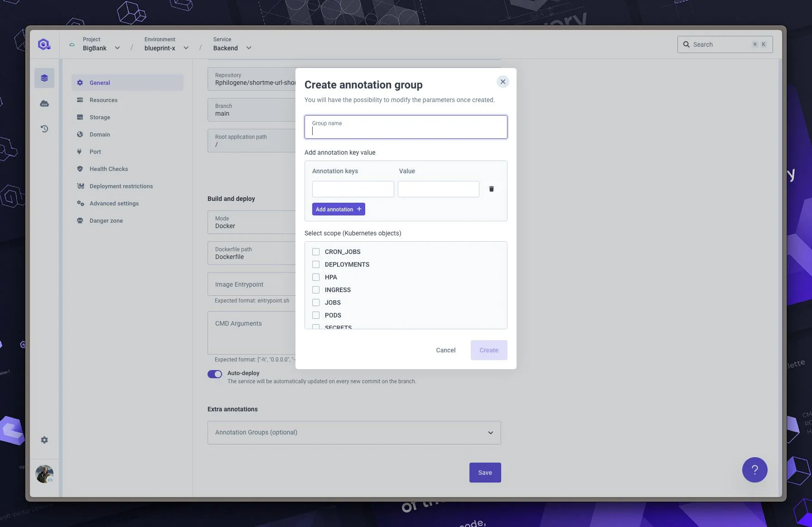Viewport: 812px width, 527px height.
Task: Go to Health Checks settings section
Action: 127,169
